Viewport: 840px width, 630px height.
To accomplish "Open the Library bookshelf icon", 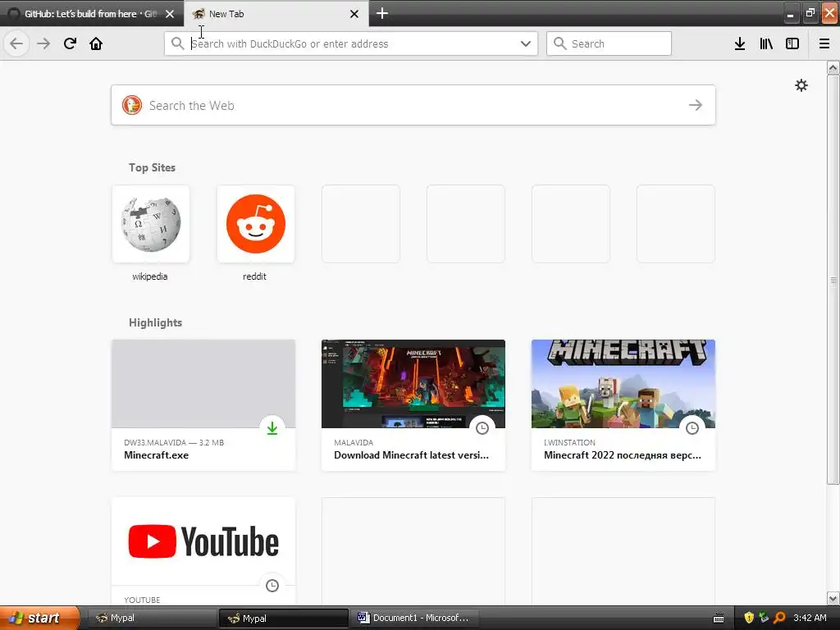I will [766, 43].
